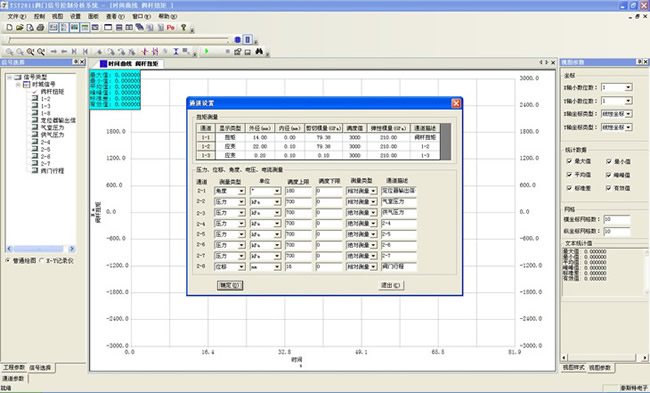Viewport: 650px width, 393px height.
Task: Toggle the 有效值 statistics checkbox
Action: coord(609,188)
